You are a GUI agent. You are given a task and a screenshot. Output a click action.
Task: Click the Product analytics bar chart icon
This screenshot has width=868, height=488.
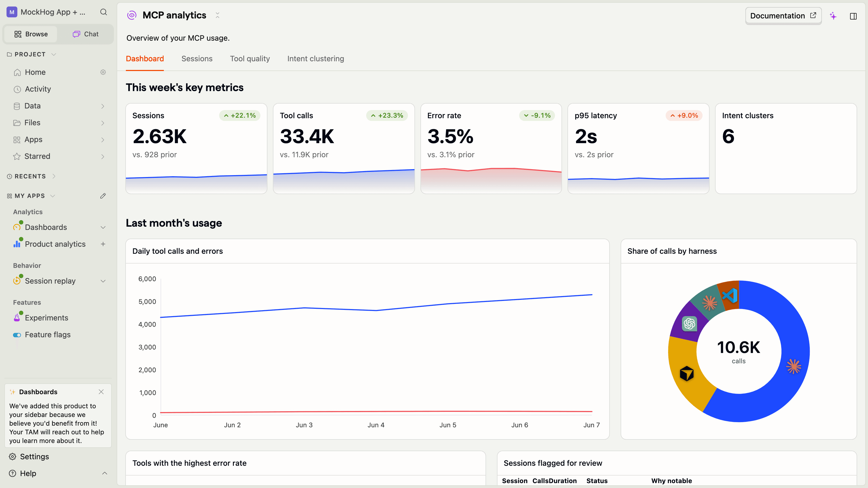[x=17, y=244]
